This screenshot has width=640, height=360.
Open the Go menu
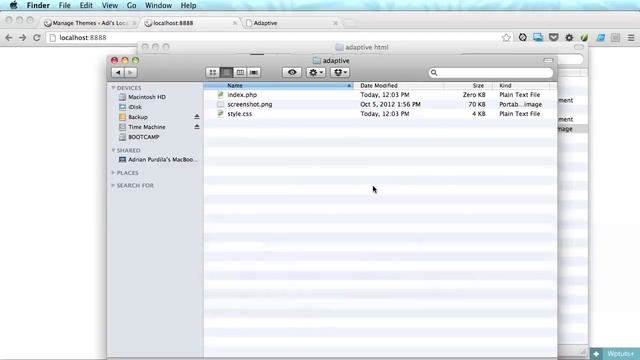pyautogui.click(x=131, y=5)
